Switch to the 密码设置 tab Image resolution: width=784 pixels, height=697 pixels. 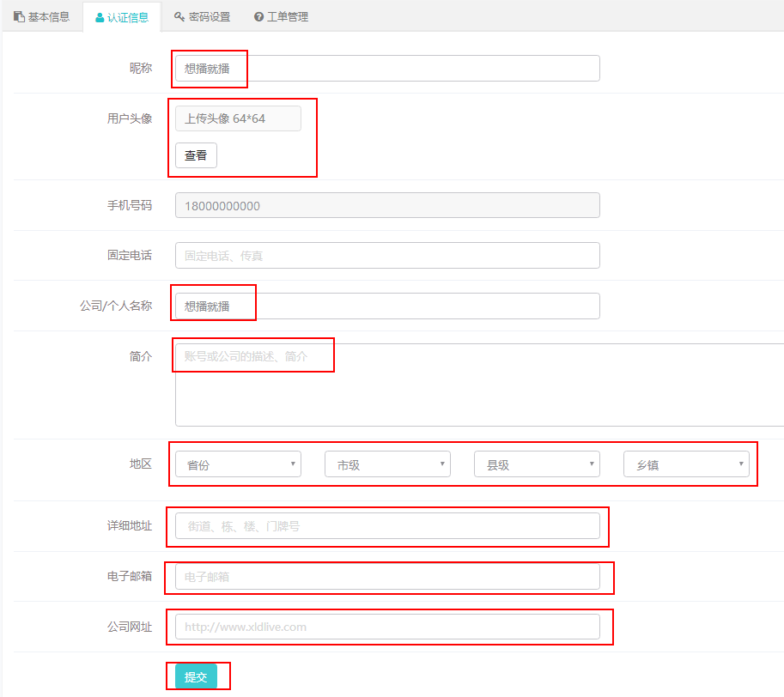pyautogui.click(x=202, y=16)
